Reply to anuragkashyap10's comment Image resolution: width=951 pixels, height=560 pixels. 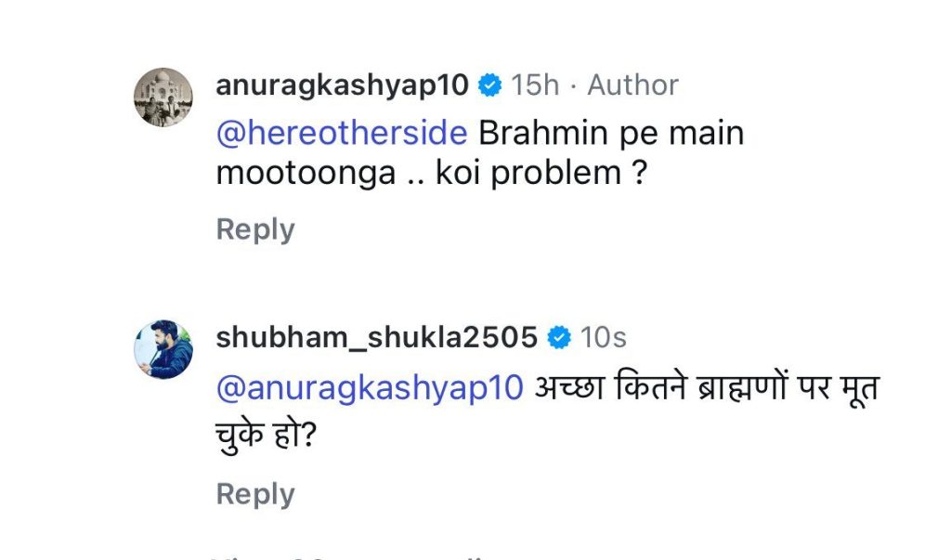click(x=255, y=229)
